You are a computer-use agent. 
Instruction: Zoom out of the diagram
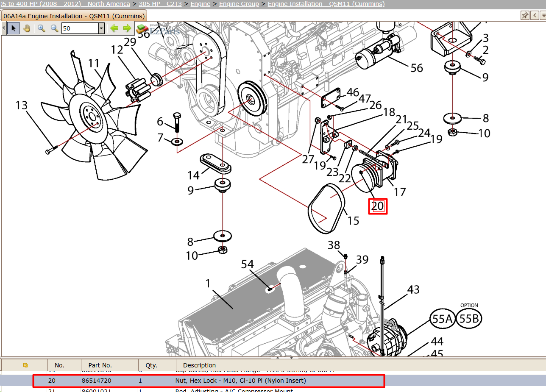click(54, 28)
